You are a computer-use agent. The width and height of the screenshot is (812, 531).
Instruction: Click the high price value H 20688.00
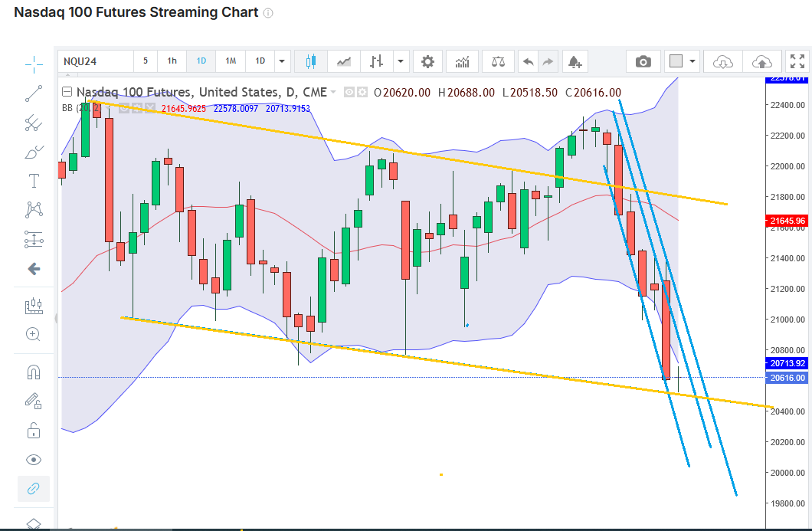pos(467,92)
